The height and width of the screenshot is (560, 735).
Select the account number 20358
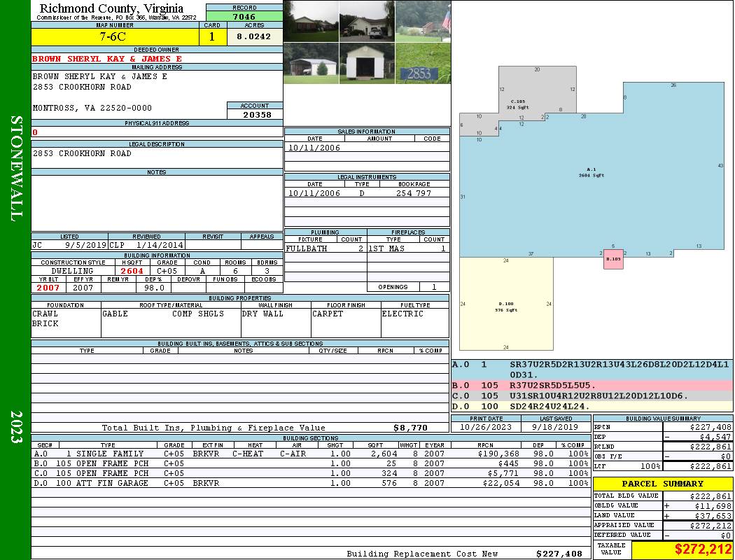(x=255, y=114)
